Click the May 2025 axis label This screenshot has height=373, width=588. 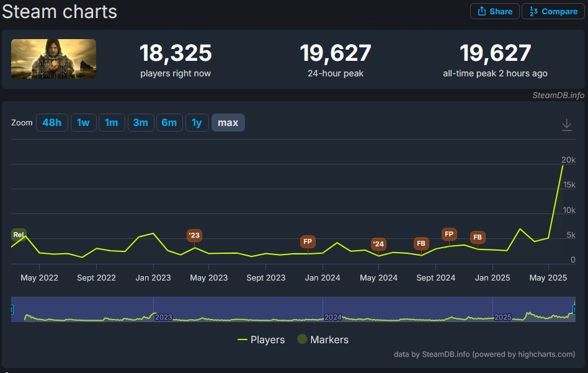click(x=548, y=277)
